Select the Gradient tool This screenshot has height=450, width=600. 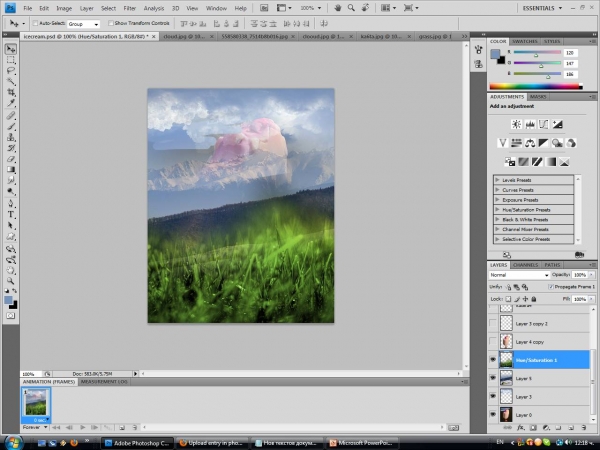(x=11, y=170)
